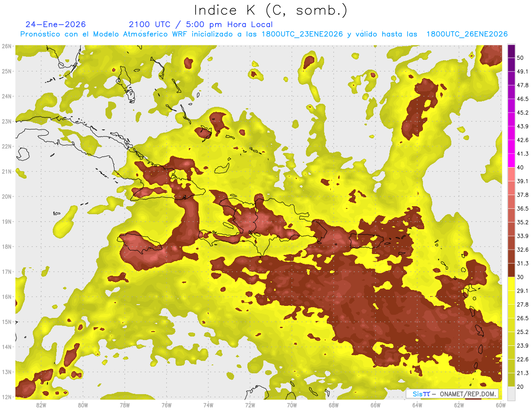This screenshot has width=532, height=411.
Task: Click the latitude label '19N'
Action: click(x=6, y=221)
